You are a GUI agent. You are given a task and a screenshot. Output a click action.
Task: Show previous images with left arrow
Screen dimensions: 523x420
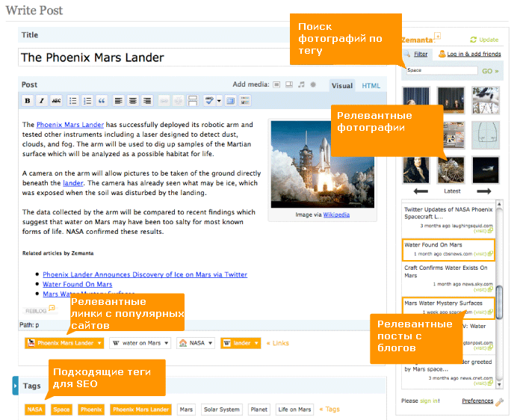421,191
